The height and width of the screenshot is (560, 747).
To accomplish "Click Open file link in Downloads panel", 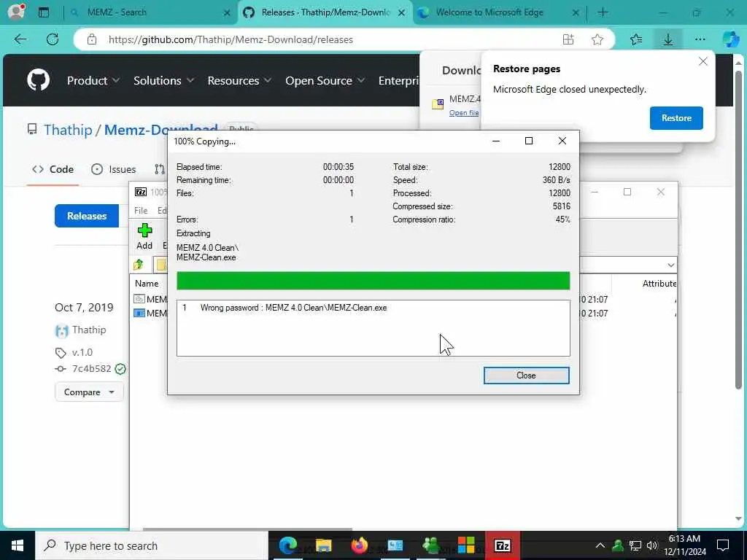I will (x=463, y=113).
